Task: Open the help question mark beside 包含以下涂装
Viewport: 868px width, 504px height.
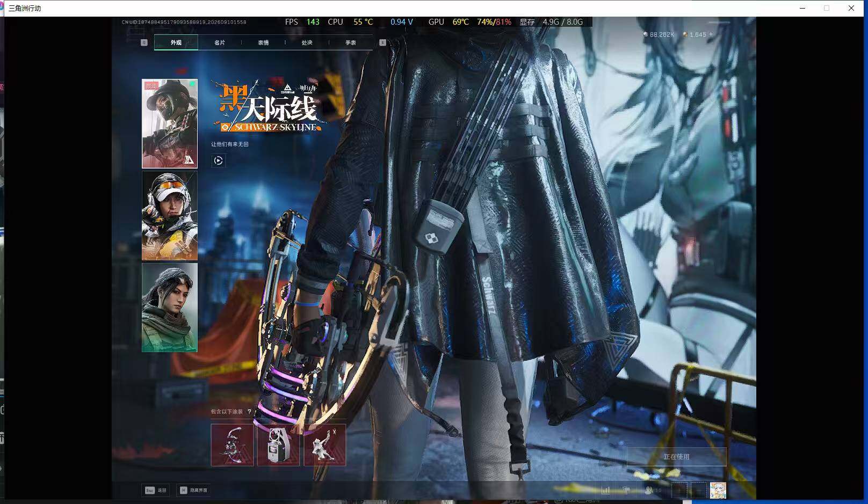Action: coord(249,412)
